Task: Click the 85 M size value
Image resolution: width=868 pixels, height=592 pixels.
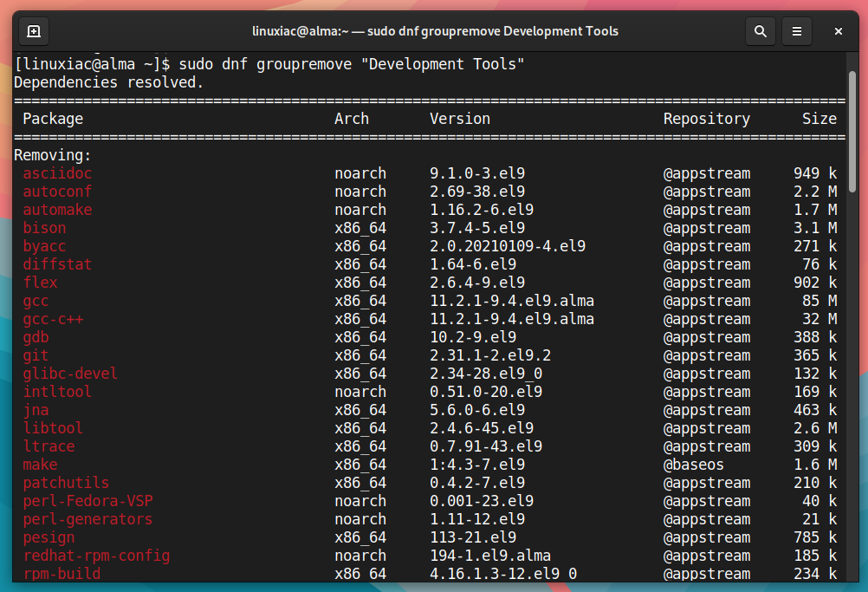Action: (819, 301)
